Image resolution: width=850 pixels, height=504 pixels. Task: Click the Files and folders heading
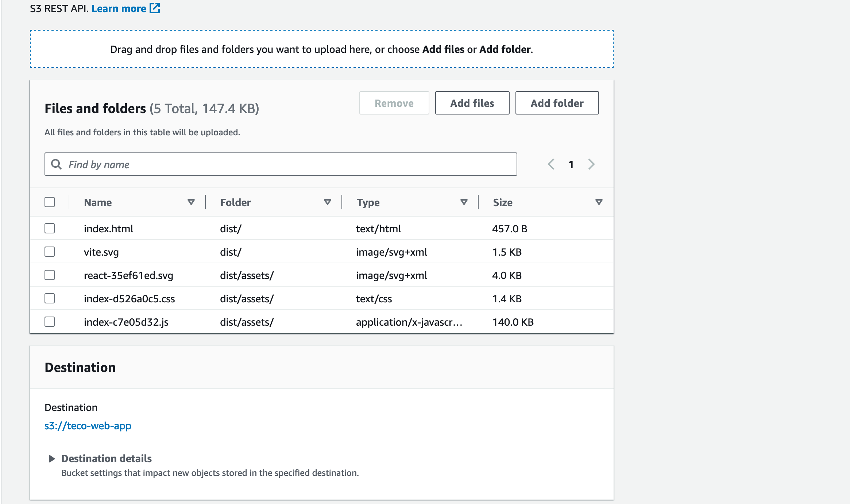pos(95,108)
